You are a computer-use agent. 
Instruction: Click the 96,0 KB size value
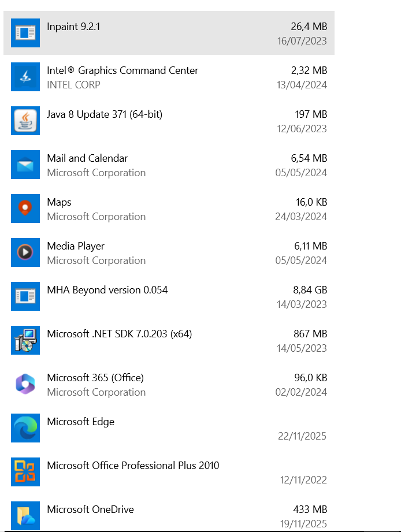click(x=311, y=378)
